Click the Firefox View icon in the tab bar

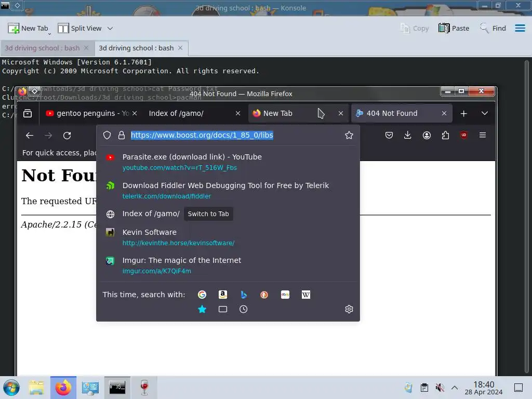point(28,113)
